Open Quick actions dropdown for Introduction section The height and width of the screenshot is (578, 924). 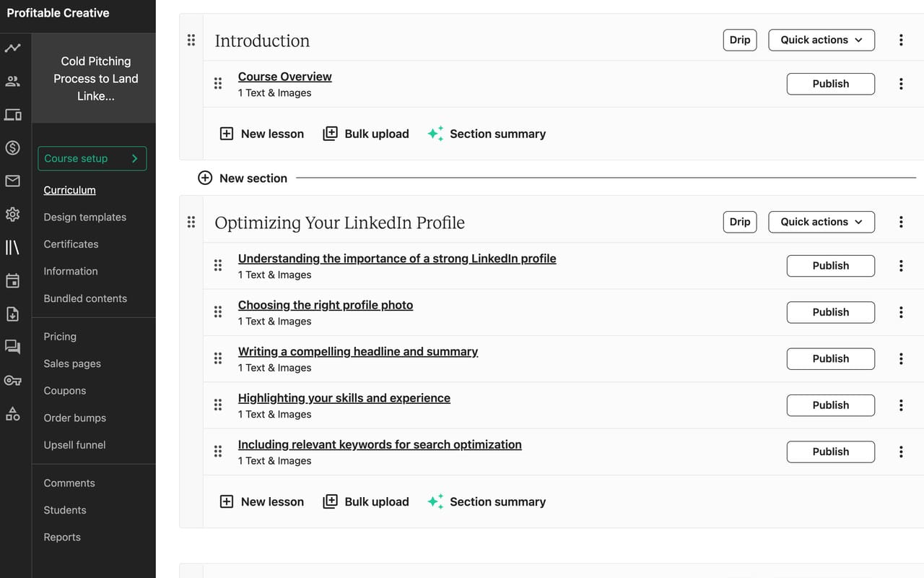coord(821,40)
